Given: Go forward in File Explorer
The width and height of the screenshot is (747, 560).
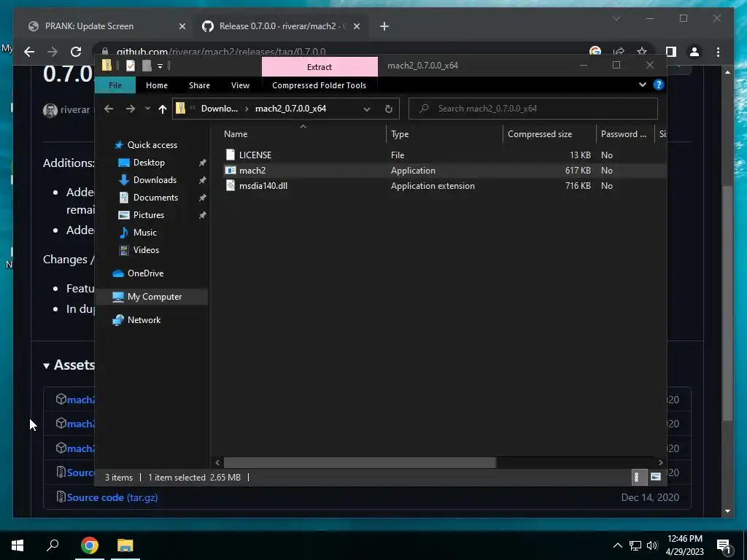Looking at the screenshot, I should click(x=130, y=109).
